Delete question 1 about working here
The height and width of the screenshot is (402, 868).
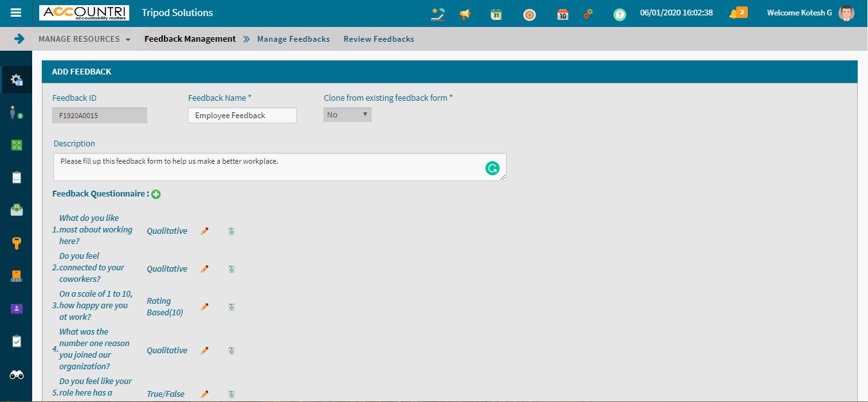(x=231, y=231)
